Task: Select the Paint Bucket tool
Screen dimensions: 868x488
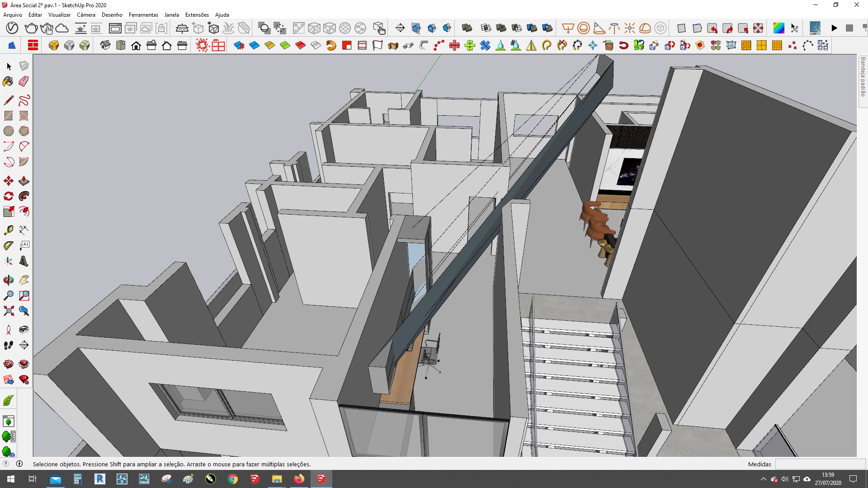Action: [8, 81]
